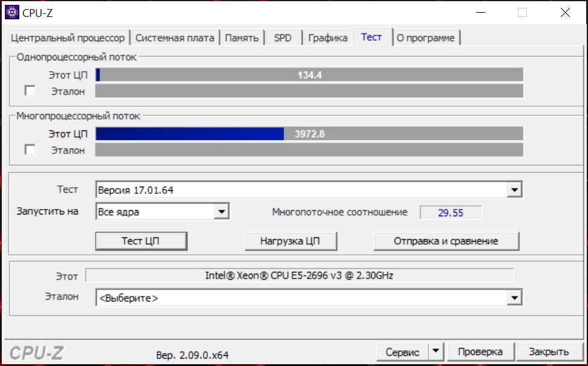Click the Многопроцессорный поток group title

coord(78,116)
